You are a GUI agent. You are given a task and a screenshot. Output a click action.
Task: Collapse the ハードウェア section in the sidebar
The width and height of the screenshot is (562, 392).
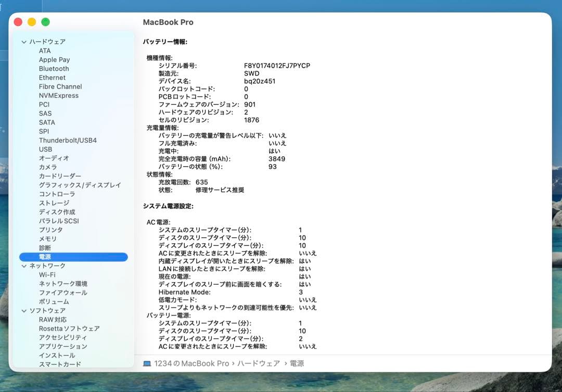23,42
